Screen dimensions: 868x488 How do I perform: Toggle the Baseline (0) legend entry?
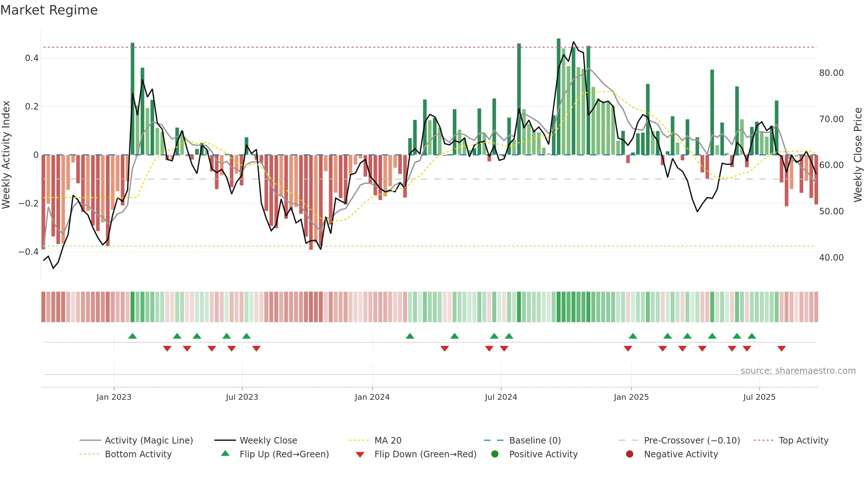(x=522, y=440)
